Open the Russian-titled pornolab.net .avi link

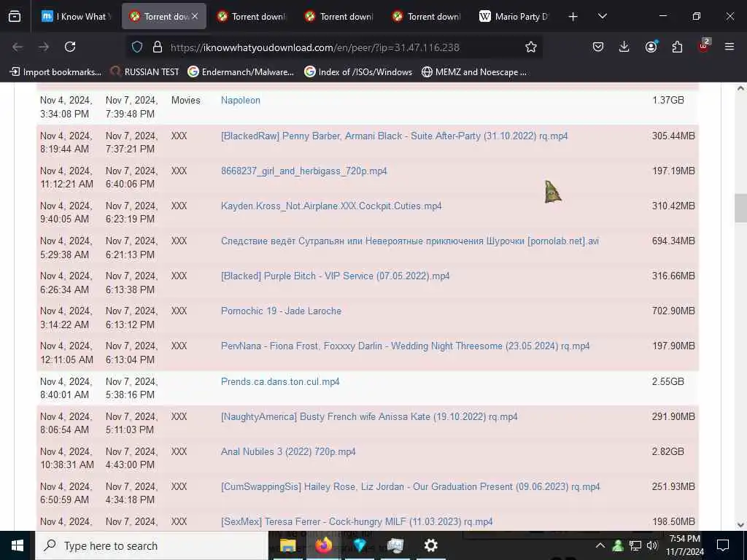coord(410,241)
